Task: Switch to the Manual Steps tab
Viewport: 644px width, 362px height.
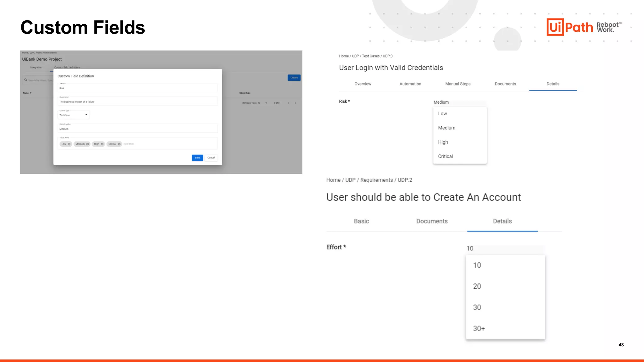Action: (458, 84)
